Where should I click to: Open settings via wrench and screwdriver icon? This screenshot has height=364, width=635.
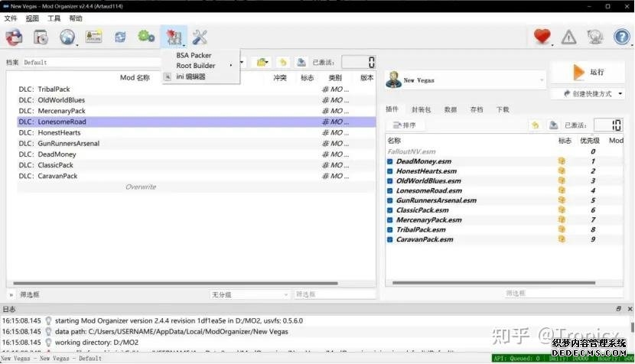click(x=200, y=36)
